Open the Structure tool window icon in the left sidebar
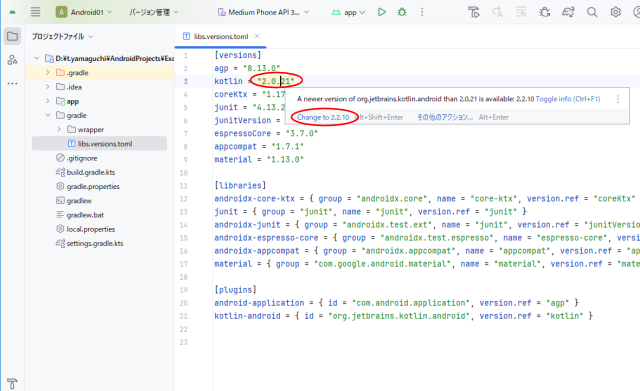This screenshot has height=391, width=640. coord(13,60)
